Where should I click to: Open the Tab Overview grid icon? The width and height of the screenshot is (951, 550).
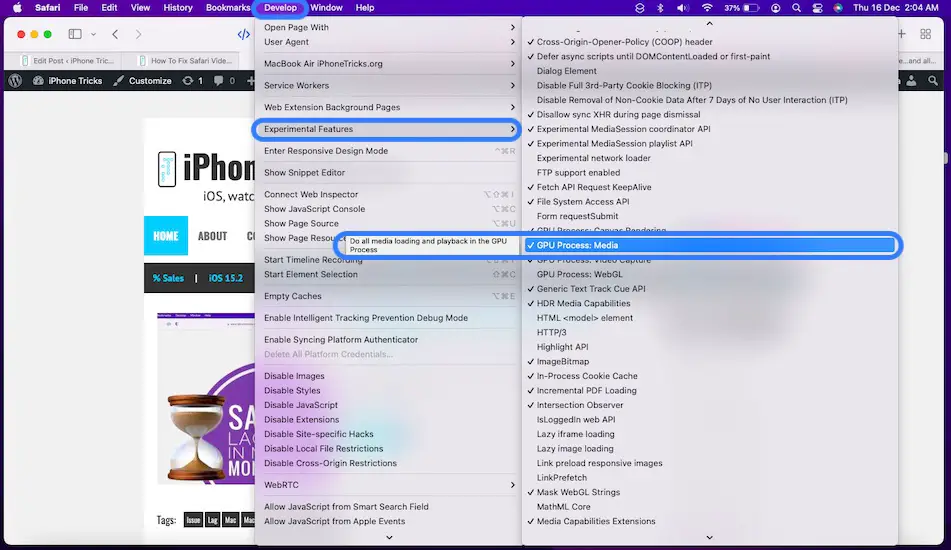click(926, 34)
